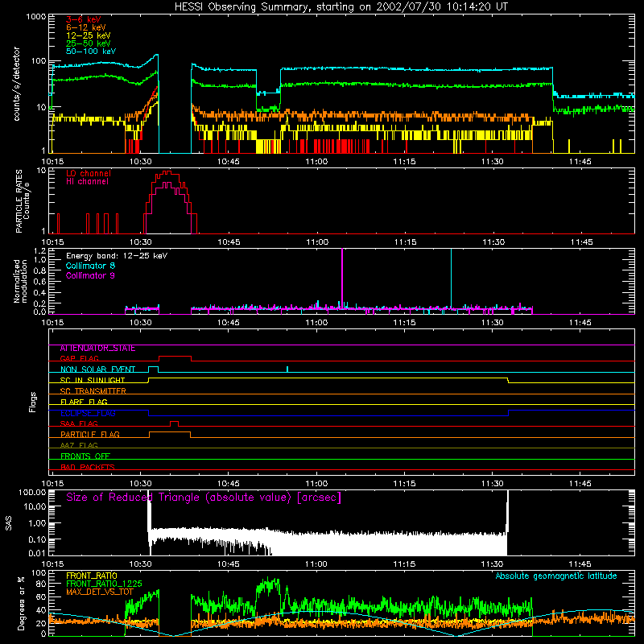Click the HESSI Observing Summary title text
Viewport: 644px width, 644px height.
[x=341, y=7]
